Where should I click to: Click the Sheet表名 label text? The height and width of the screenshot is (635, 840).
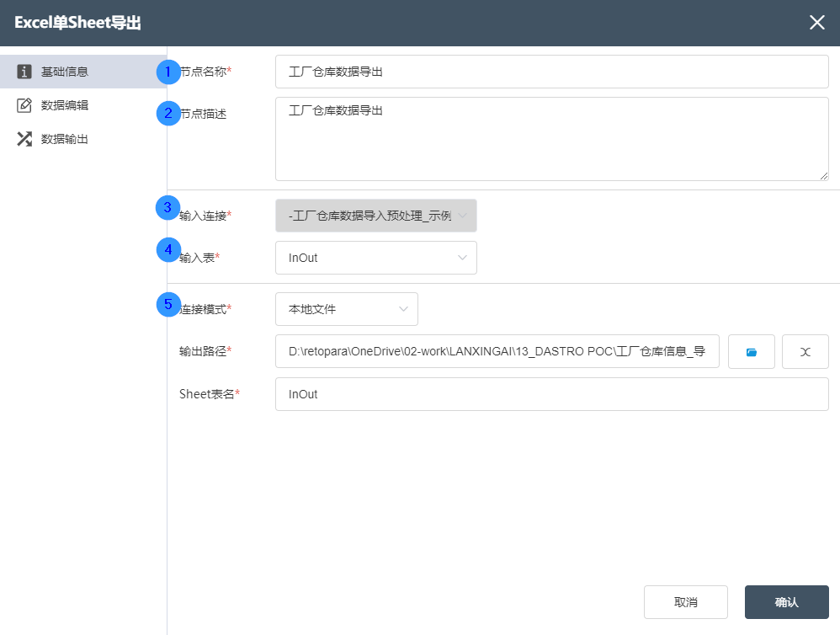210,394
